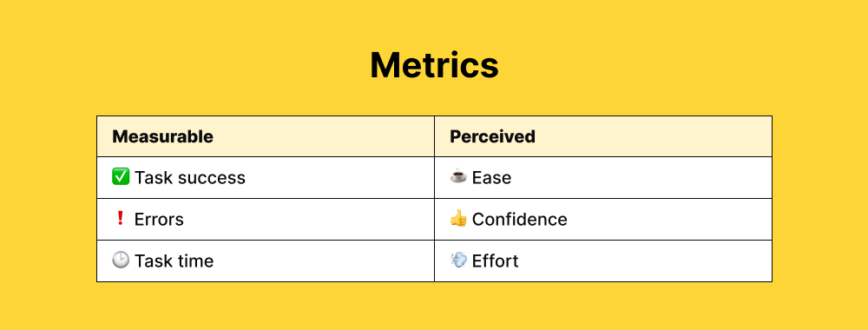
Task: Click the "Errors" label
Action: 159,219
